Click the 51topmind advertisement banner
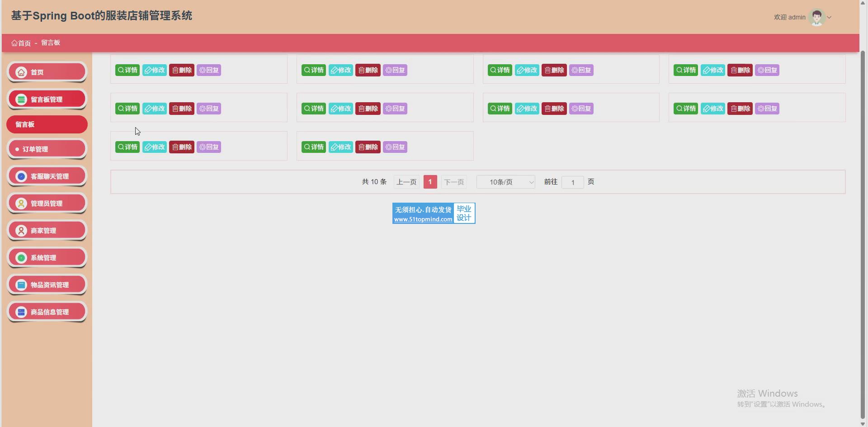The width and height of the screenshot is (868, 427). [434, 213]
